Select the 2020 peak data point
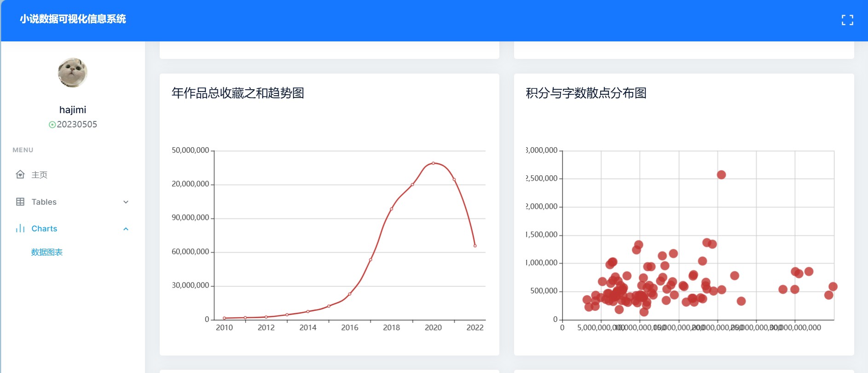The height and width of the screenshot is (373, 868). pos(434,163)
